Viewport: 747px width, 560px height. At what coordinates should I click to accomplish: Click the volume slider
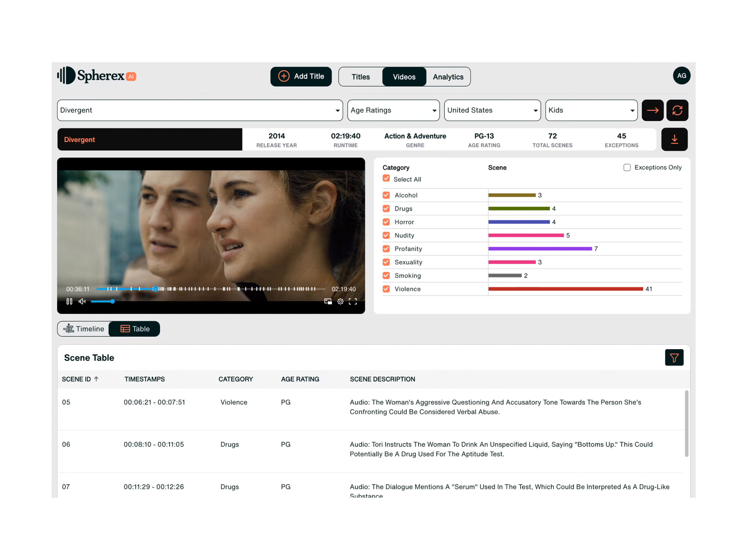tap(102, 301)
